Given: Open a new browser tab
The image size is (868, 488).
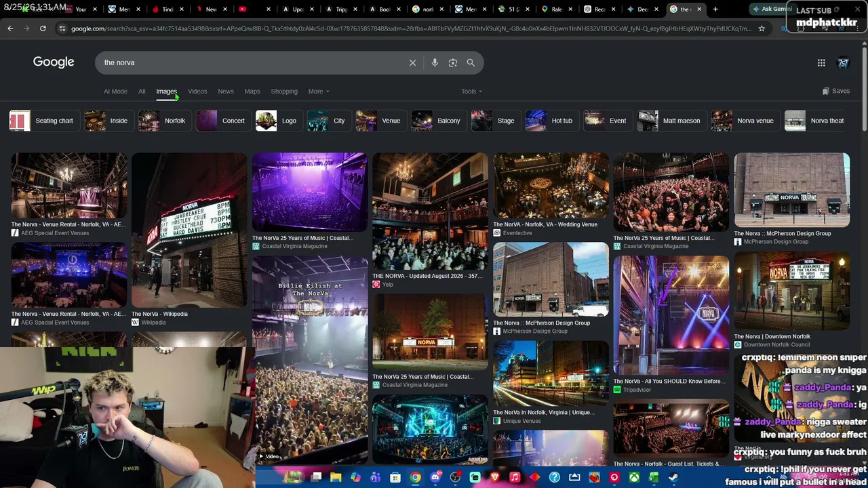Looking at the screenshot, I should [x=715, y=9].
